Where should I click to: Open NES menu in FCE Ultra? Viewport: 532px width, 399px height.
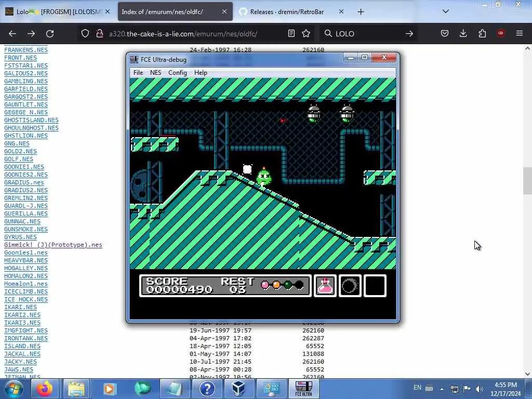pyautogui.click(x=156, y=73)
